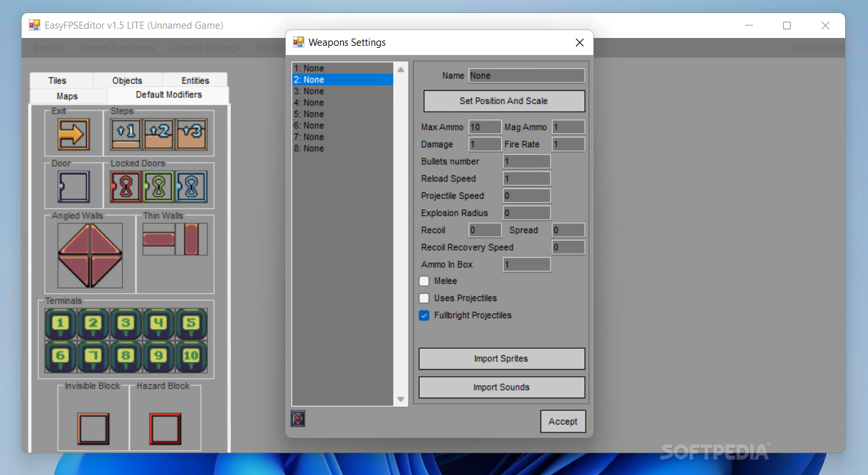This screenshot has height=475, width=868.
Task: Choose the red locked door tile
Action: coord(127,186)
